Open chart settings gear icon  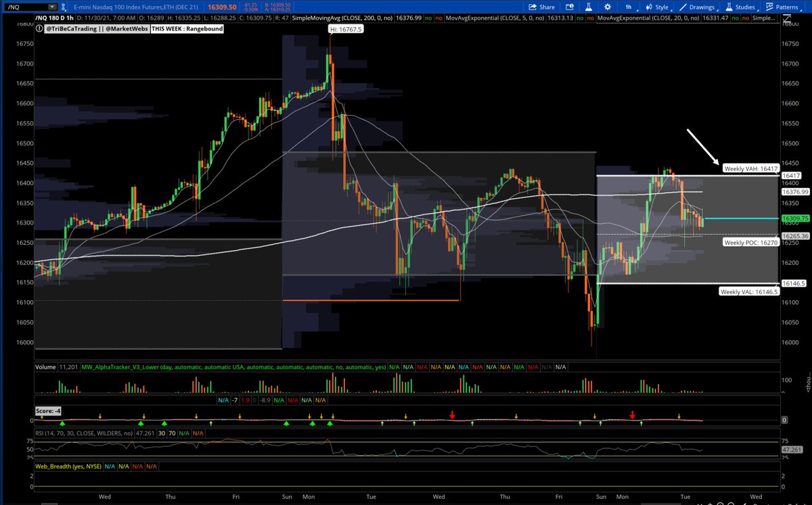point(608,7)
